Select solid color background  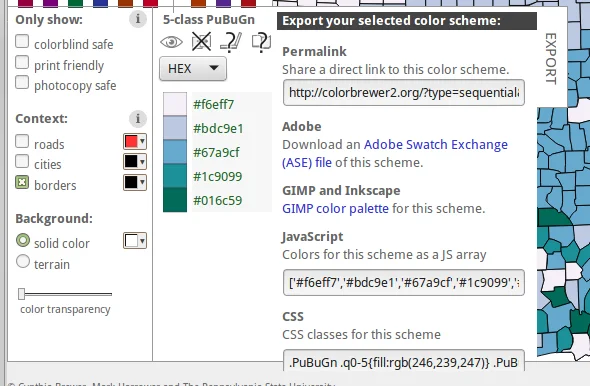click(x=23, y=240)
